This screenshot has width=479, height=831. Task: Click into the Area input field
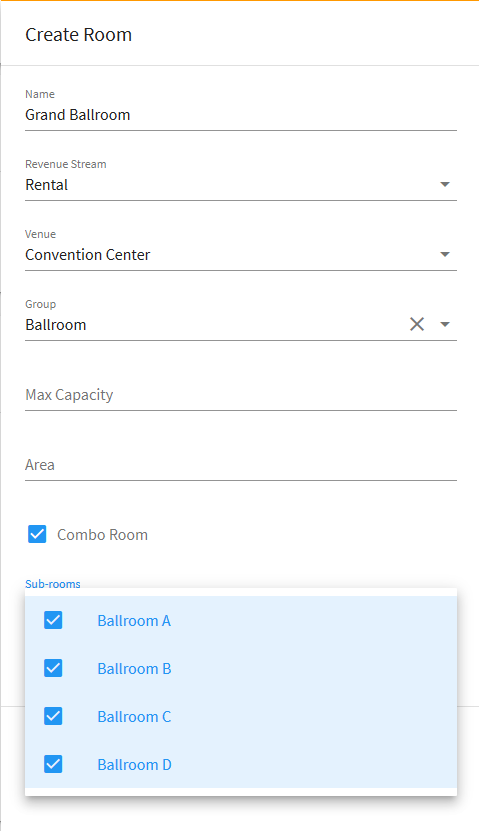coord(241,465)
